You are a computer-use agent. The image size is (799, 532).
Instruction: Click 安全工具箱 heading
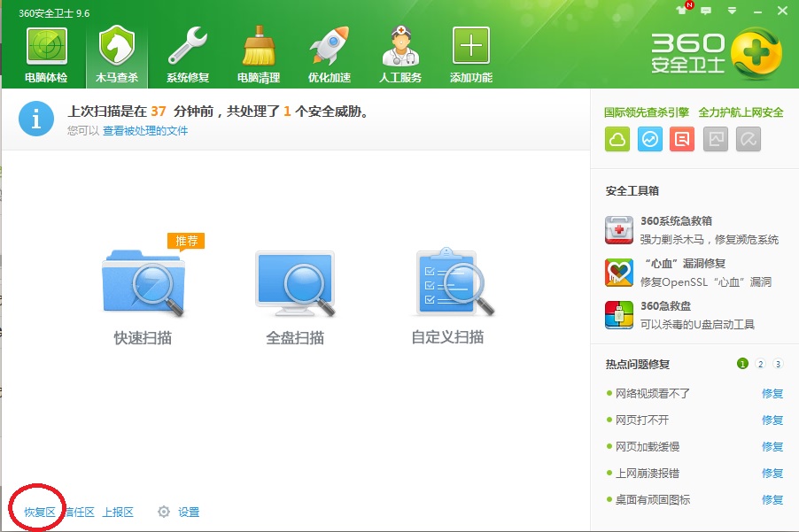pyautogui.click(x=632, y=191)
